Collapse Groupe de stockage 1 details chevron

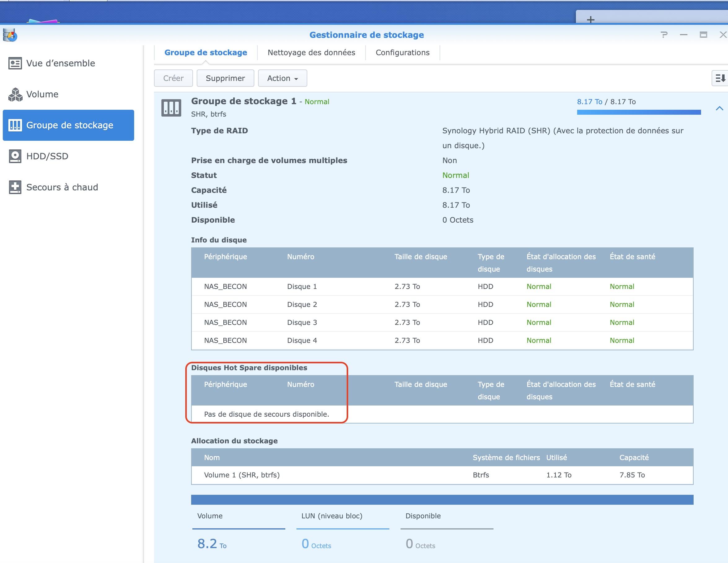(x=719, y=108)
